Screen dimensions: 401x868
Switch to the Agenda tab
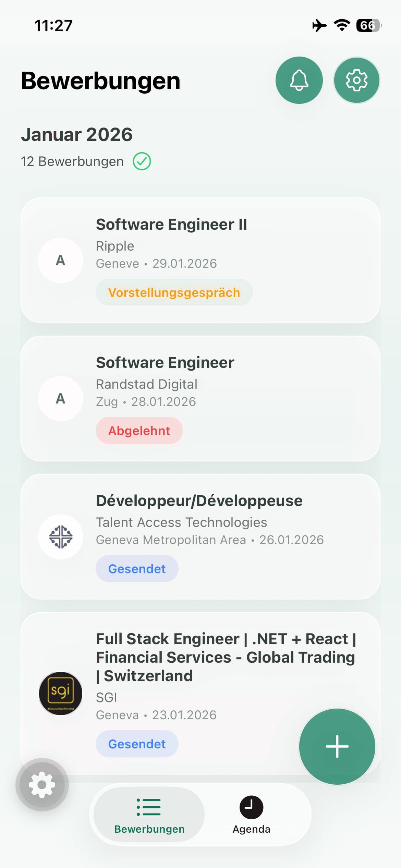coord(252,815)
